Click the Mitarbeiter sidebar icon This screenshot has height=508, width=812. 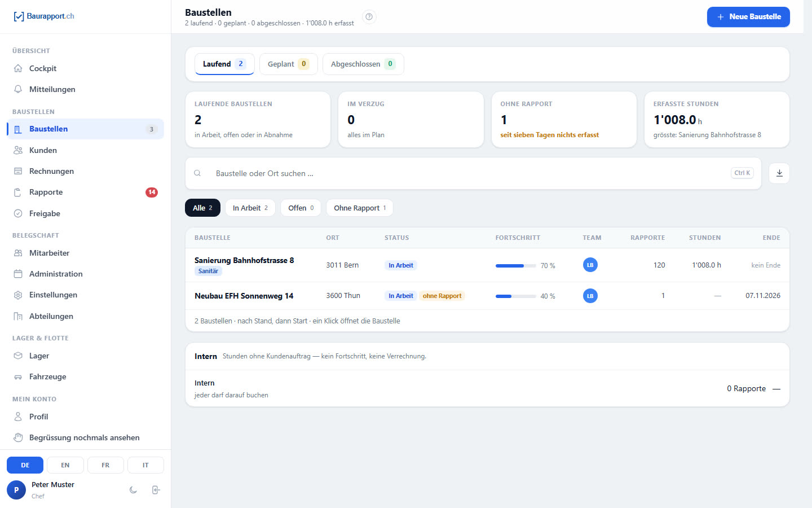click(x=18, y=253)
